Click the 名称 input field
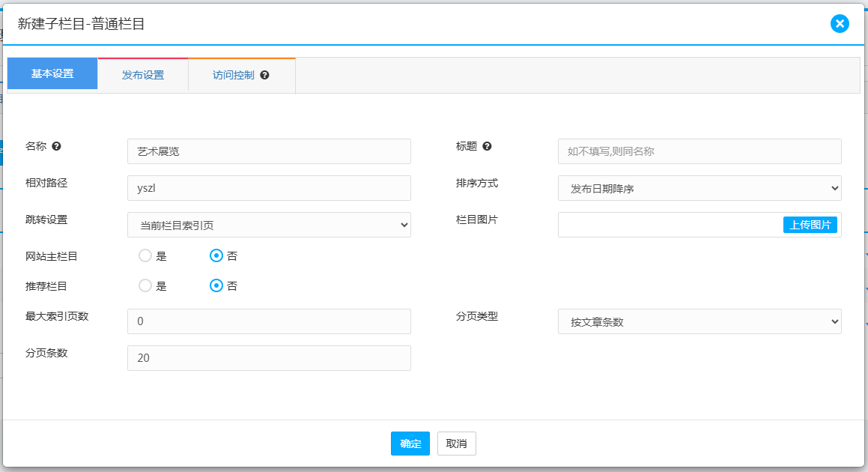The image size is (868, 472). (x=269, y=151)
